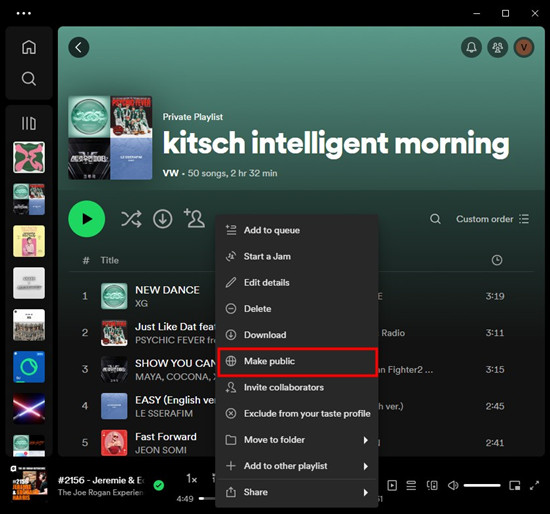Open the miniplayer icon
550x514 pixels.
tap(514, 486)
